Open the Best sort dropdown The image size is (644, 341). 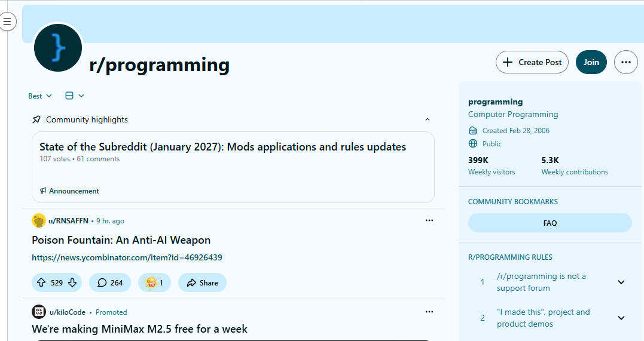click(40, 96)
